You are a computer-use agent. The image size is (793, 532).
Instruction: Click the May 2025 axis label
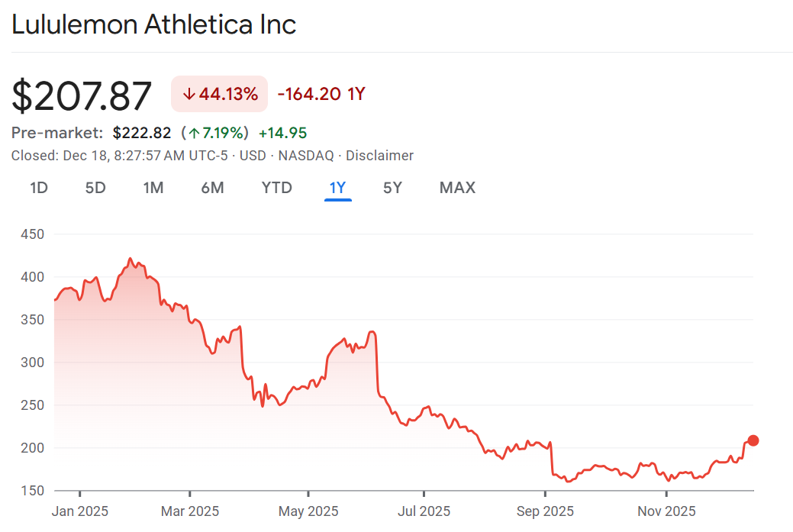(308, 511)
